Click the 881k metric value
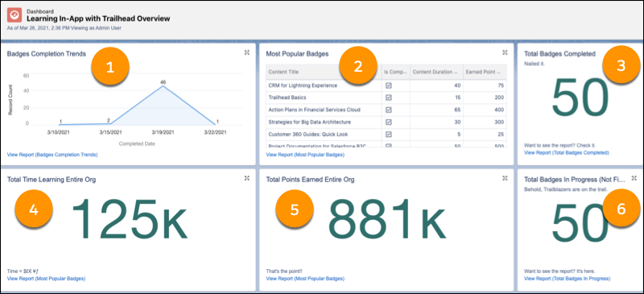Viewport: 644px width, 294px height. [x=387, y=219]
